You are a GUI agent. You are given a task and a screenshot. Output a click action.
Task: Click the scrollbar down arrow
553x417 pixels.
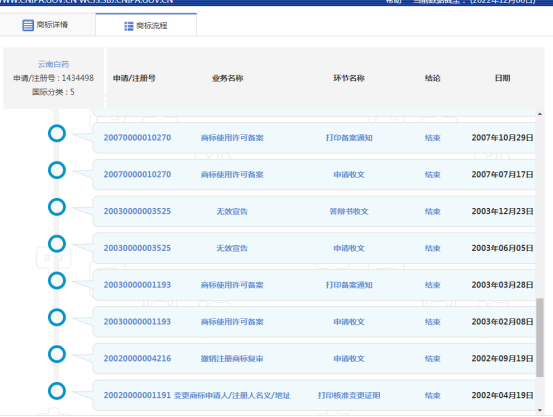pos(540,410)
